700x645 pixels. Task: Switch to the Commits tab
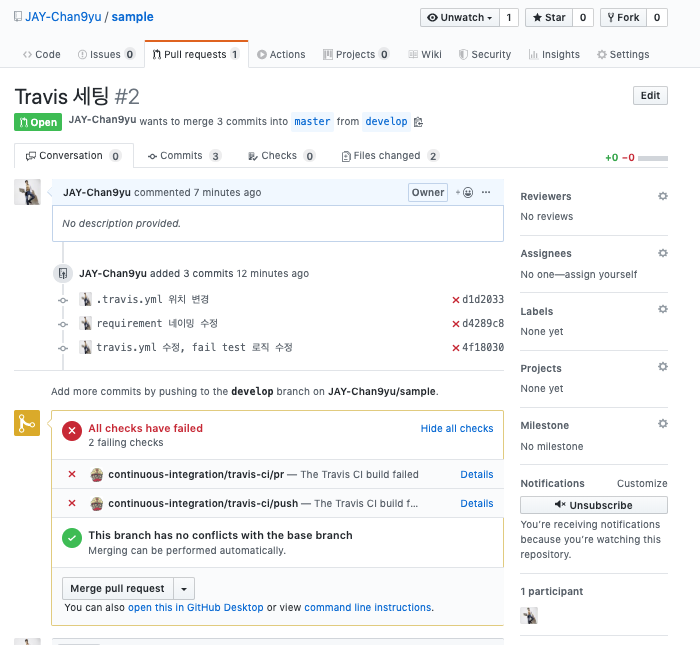pos(184,156)
